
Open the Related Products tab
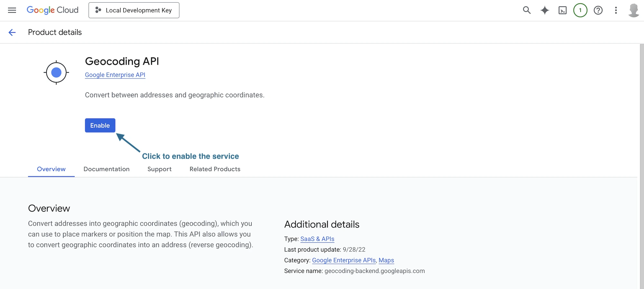(x=215, y=169)
